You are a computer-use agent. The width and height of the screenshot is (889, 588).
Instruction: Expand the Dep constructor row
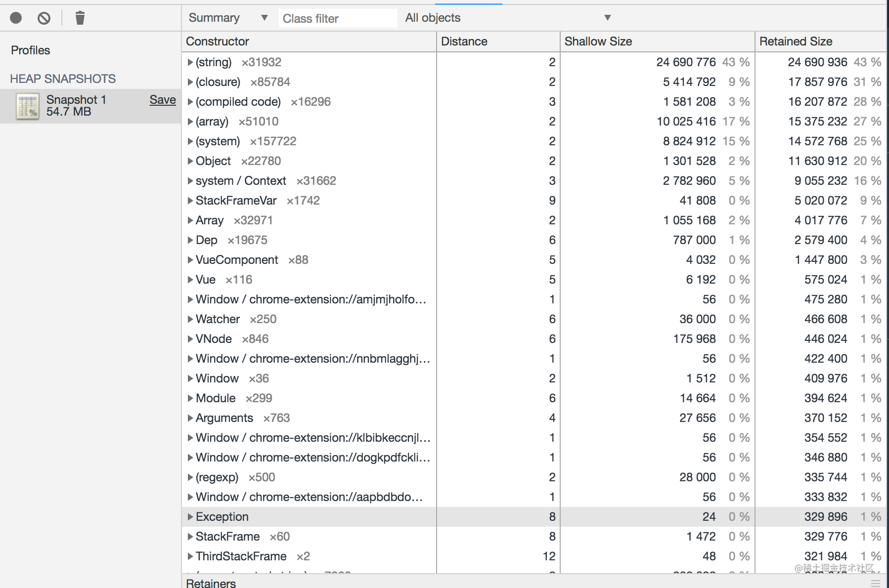tap(190, 240)
